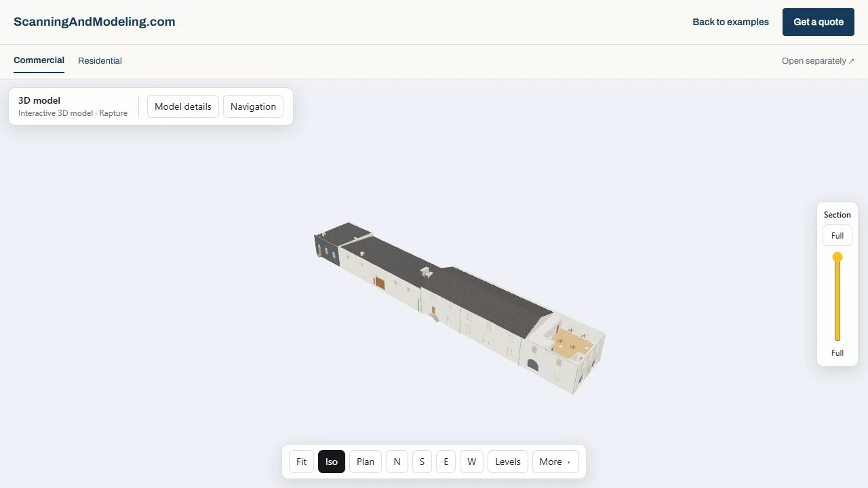Click the 3D building model in viewport
Viewport: 868px width, 488px height.
pos(459,308)
